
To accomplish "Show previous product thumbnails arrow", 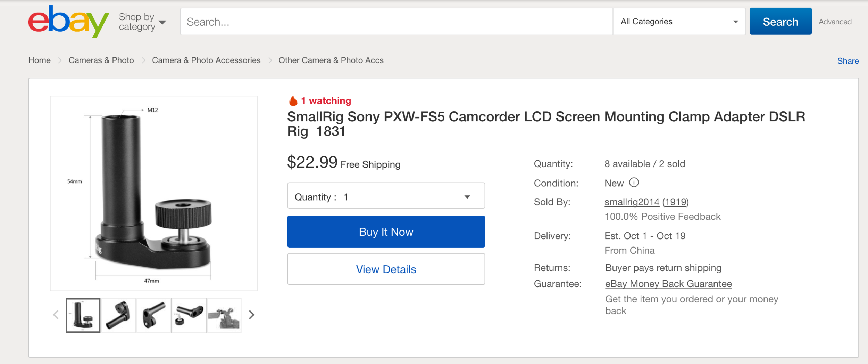I will point(56,315).
